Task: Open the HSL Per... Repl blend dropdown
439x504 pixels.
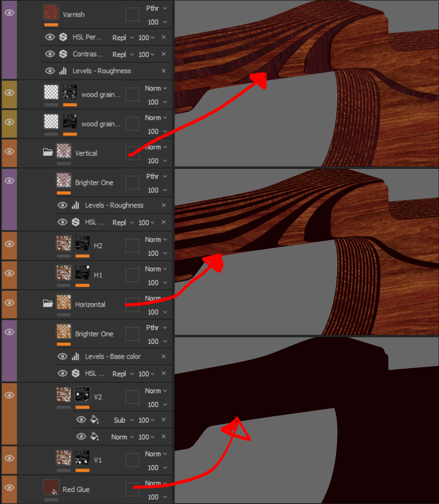Action: tap(123, 38)
